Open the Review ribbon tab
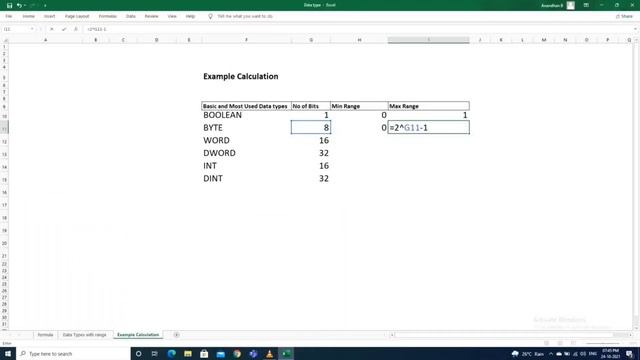This screenshot has height=360, width=640. pos(151,16)
